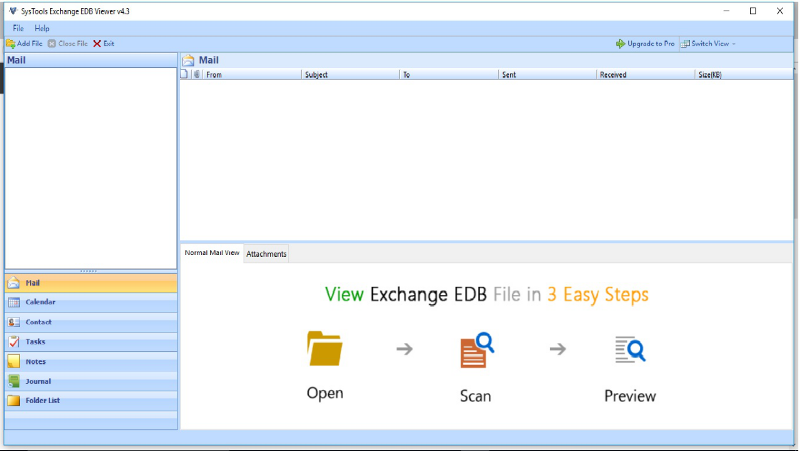
Task: Click Upgrade to Pro
Action: pos(645,43)
